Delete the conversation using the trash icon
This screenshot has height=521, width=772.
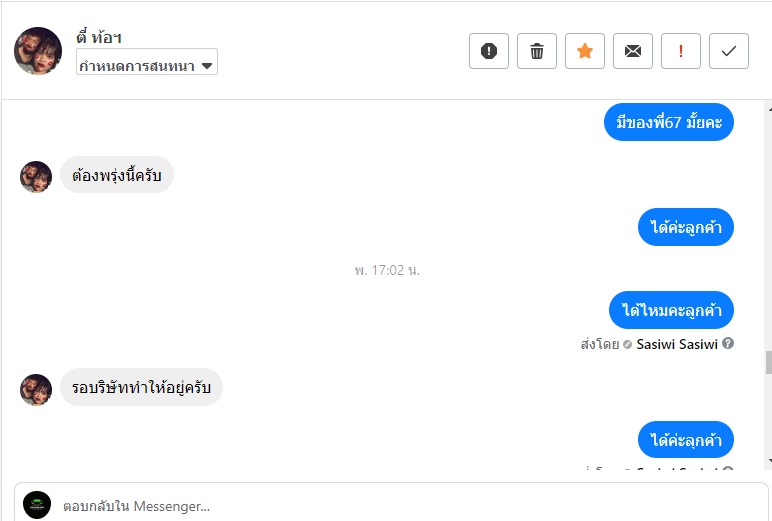tap(537, 51)
